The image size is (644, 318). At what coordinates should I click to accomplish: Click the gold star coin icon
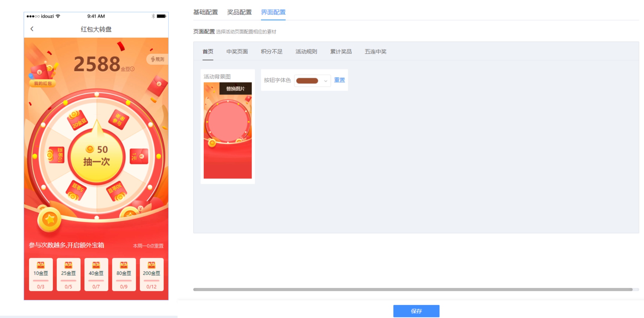50,219
